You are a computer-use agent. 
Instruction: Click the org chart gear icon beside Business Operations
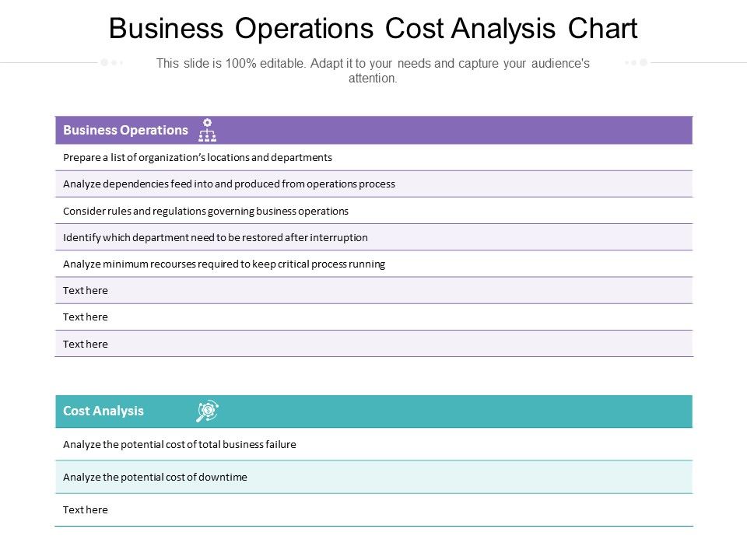point(207,130)
